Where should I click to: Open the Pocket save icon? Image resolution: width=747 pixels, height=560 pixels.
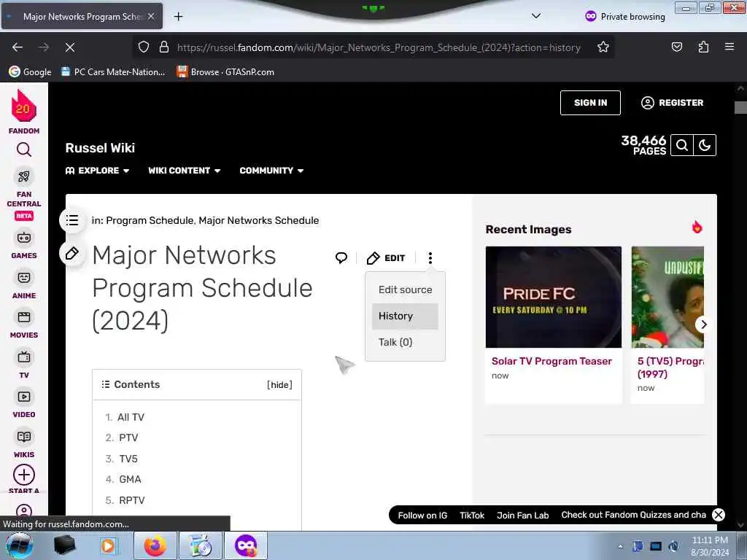677,47
